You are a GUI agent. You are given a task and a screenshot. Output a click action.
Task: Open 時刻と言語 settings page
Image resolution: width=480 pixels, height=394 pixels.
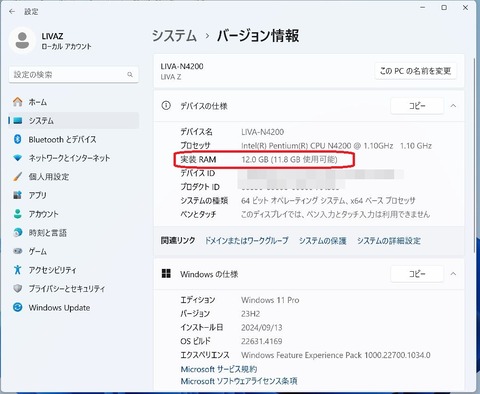point(73,233)
